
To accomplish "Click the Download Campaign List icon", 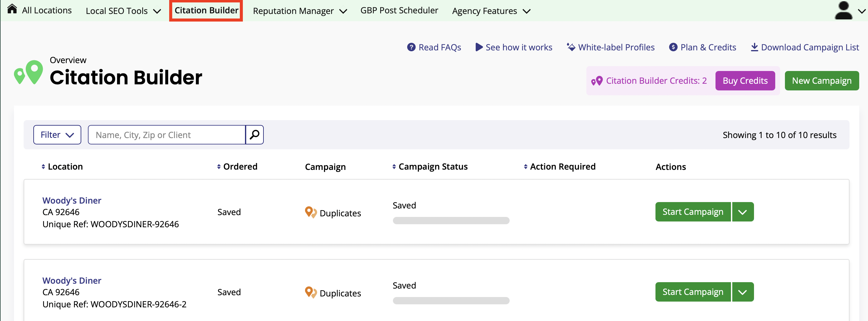I will [x=754, y=47].
